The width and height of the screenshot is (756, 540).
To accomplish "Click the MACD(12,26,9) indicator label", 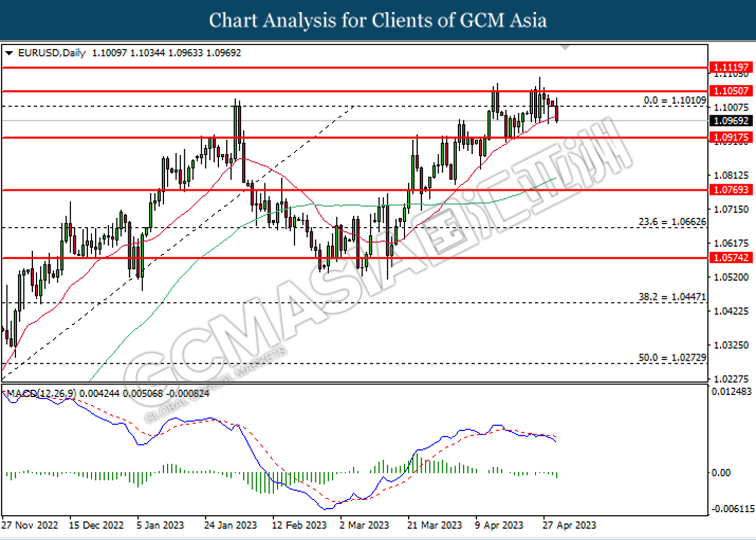I will (x=41, y=393).
